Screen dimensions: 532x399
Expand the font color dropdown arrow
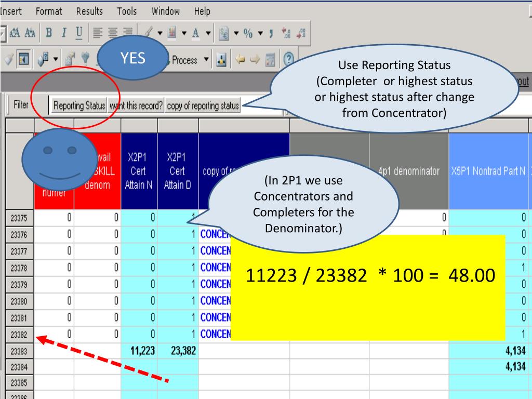tap(208, 33)
